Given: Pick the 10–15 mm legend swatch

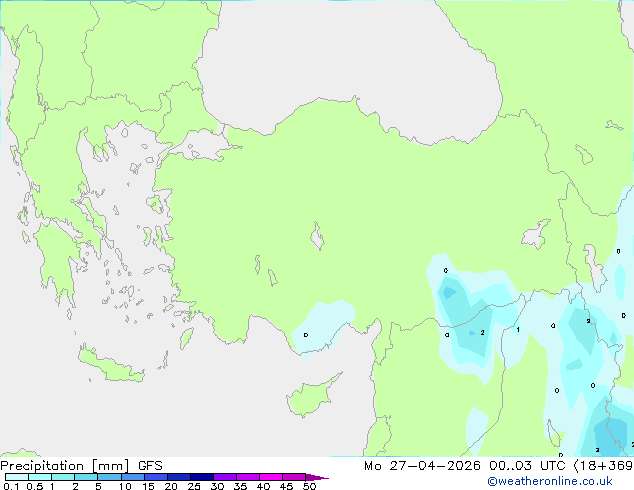Looking at the screenshot, I should tap(133, 477).
